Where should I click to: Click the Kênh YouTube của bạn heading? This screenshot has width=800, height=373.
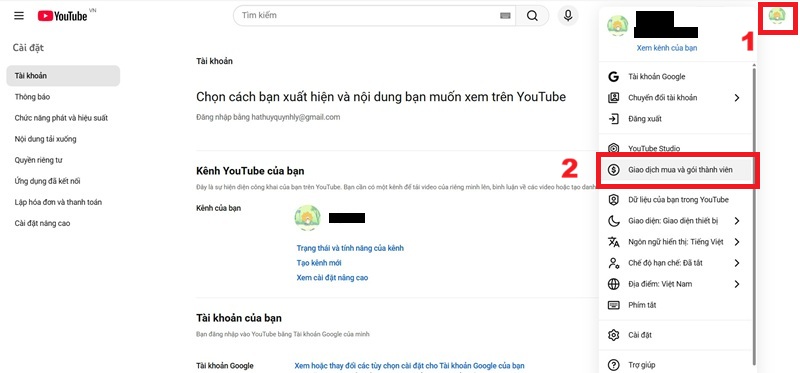[250, 171]
